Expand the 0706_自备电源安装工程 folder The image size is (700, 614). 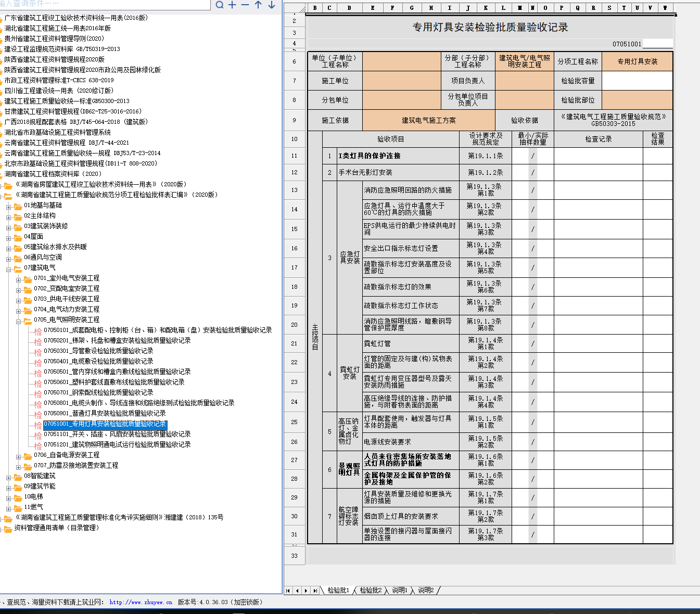point(19,456)
